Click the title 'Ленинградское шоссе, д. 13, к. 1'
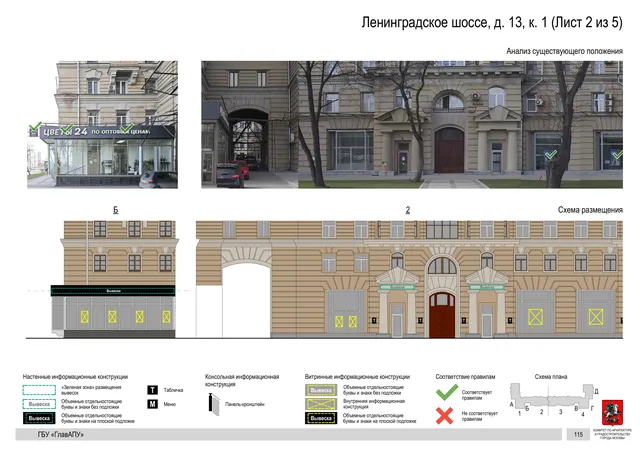The width and height of the screenshot is (640, 453). pos(454,22)
